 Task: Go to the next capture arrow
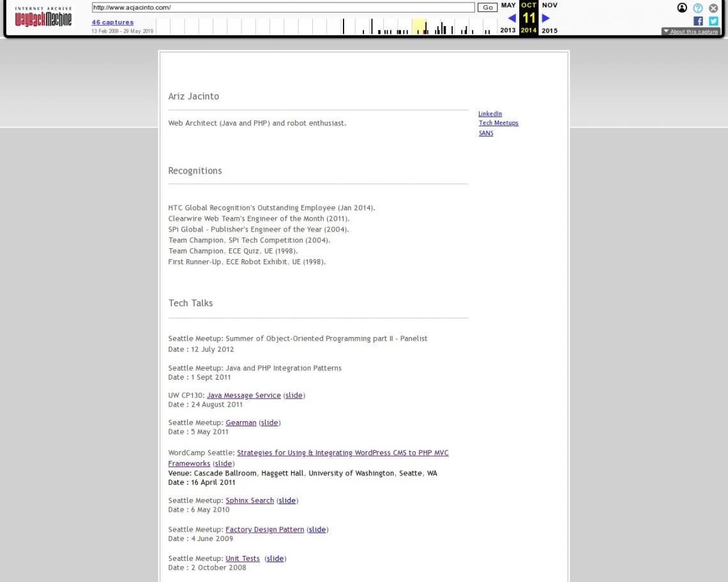(546, 18)
